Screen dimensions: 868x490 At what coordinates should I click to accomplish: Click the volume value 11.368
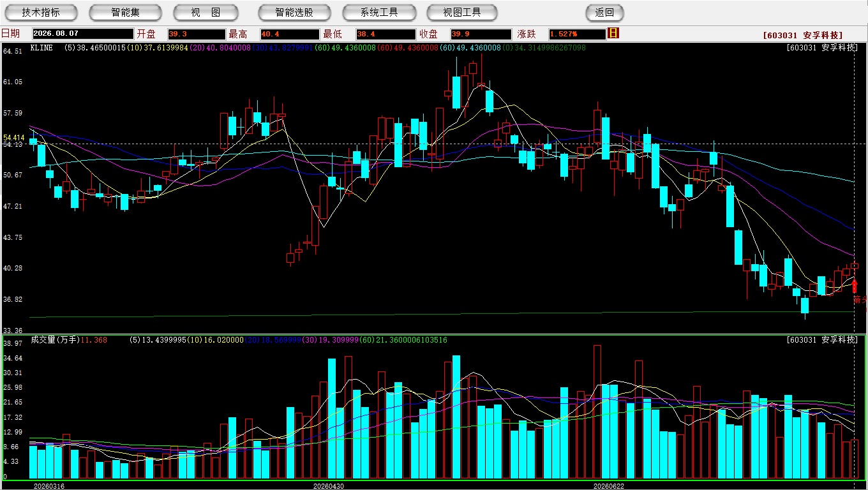[x=94, y=341]
